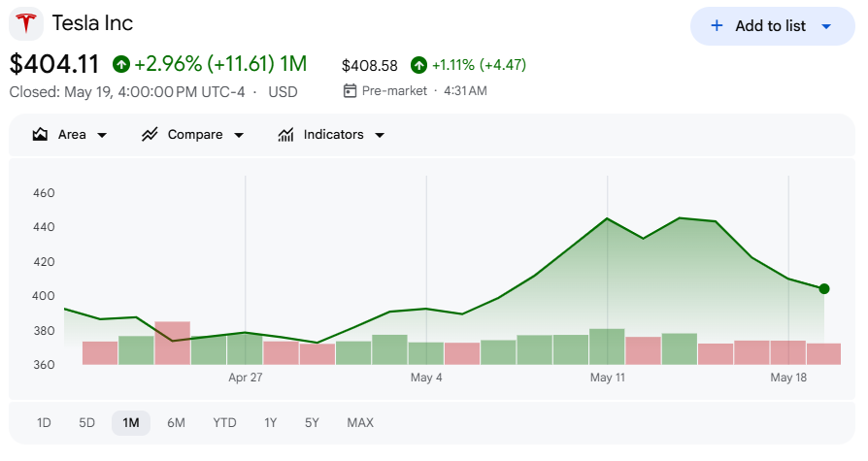Click the 360 price axis label
The height and width of the screenshot is (461, 868).
(44, 365)
